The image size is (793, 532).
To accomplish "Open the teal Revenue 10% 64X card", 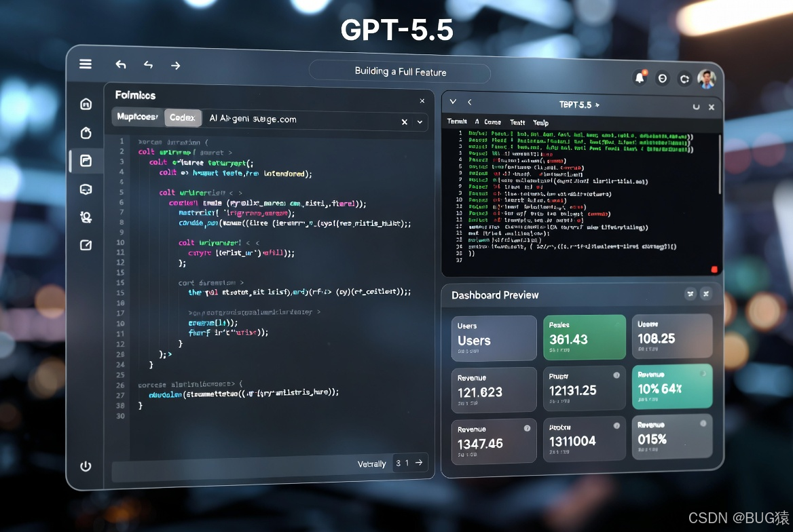I will 672,386.
